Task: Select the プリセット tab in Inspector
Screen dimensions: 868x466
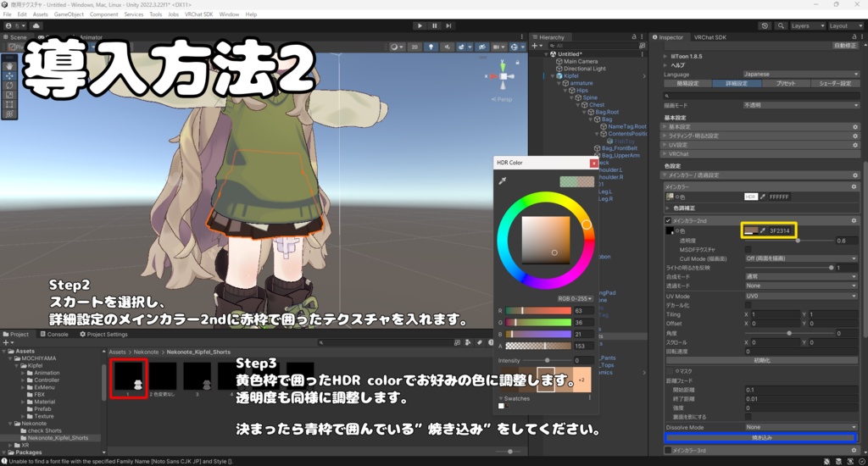Action: (x=786, y=84)
